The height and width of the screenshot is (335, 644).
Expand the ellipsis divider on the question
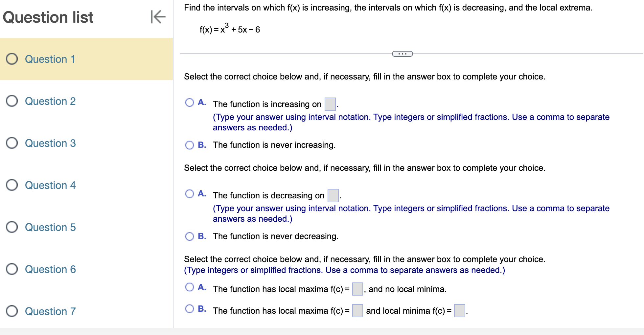click(402, 54)
